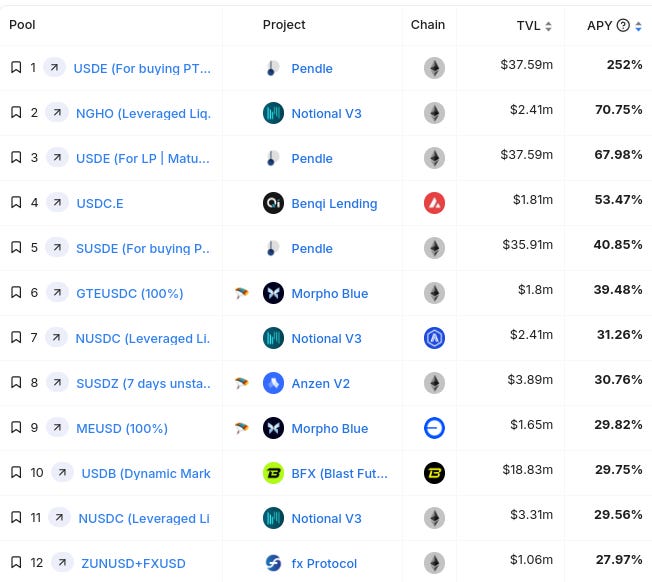Click the Project column header
Image resolution: width=652 pixels, height=582 pixels.
pyautogui.click(x=284, y=25)
